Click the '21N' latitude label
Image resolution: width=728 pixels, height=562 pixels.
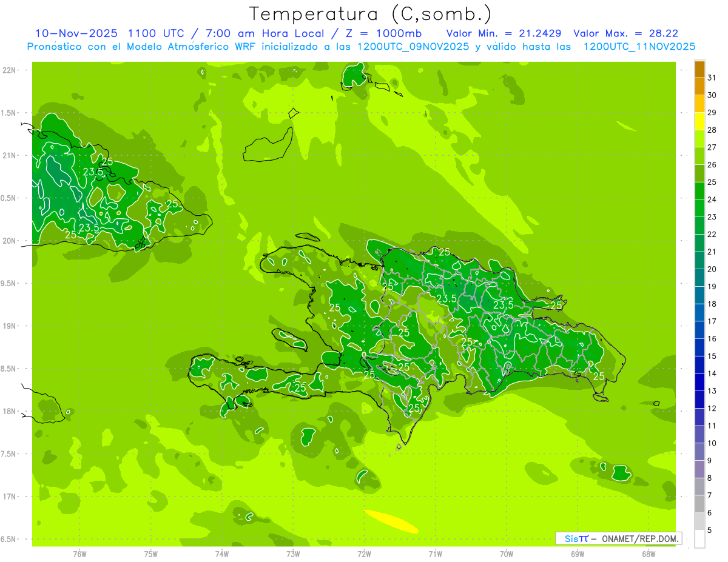8,155
